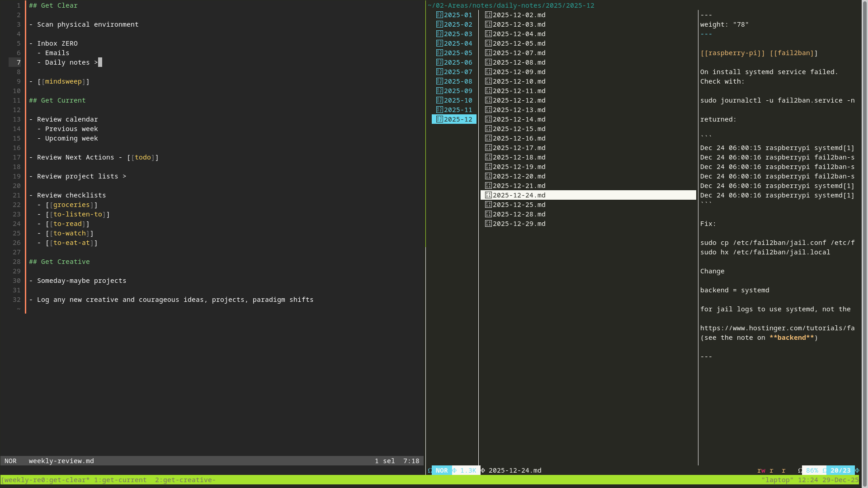Click the file icon next to 2025-12-29.md
868x488 pixels.
[x=488, y=224]
